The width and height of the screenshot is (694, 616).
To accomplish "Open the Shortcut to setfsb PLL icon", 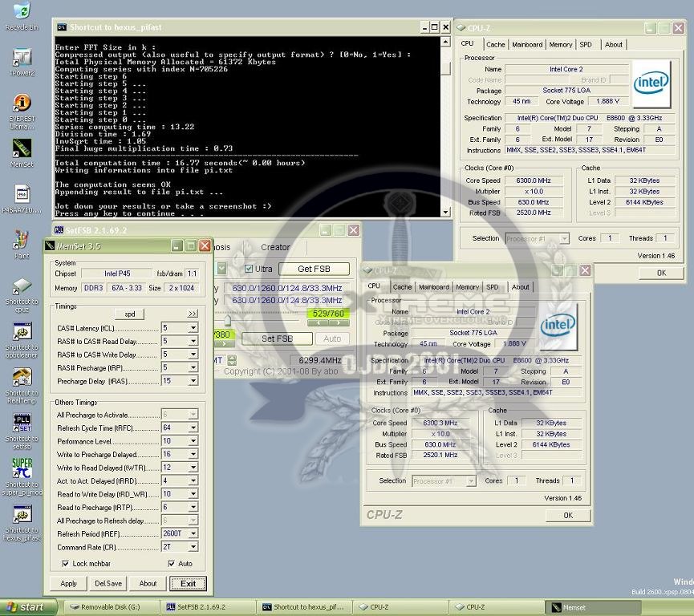I will pos(21,423).
